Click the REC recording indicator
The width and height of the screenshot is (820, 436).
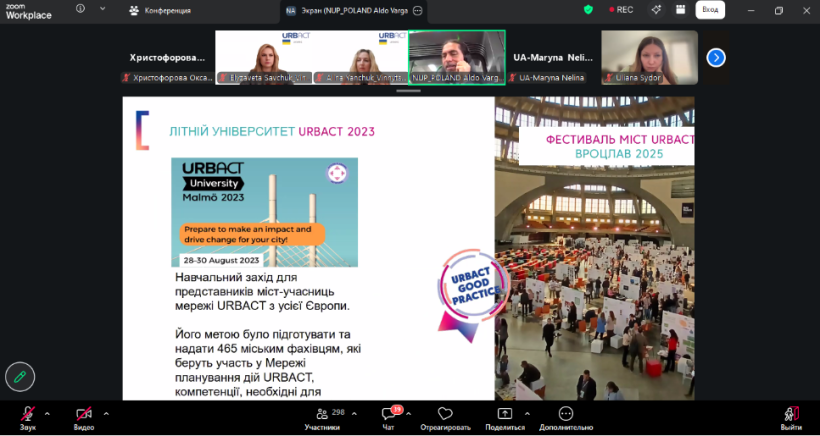[619, 10]
